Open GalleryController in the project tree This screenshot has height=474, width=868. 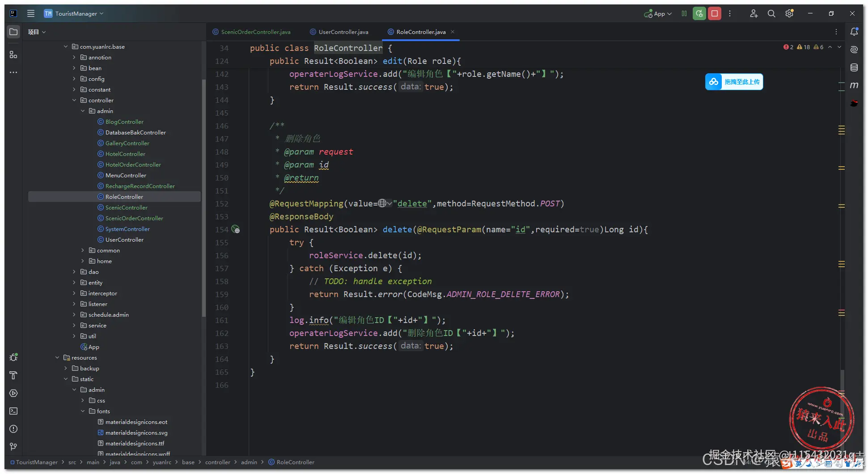click(127, 143)
